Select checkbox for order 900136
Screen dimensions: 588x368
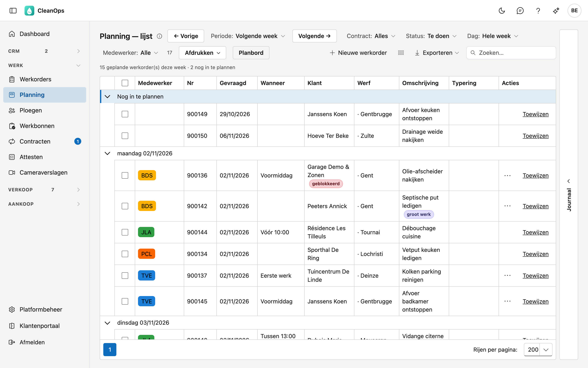tap(125, 175)
